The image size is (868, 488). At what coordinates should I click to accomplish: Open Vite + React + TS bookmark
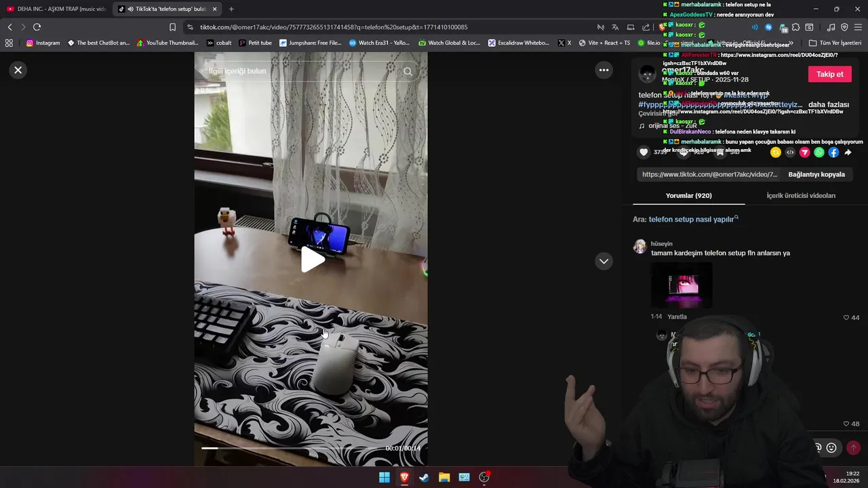(x=604, y=43)
